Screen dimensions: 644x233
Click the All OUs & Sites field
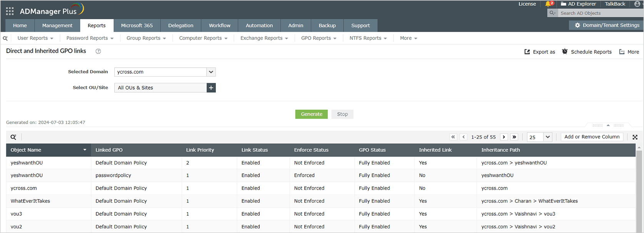160,88
